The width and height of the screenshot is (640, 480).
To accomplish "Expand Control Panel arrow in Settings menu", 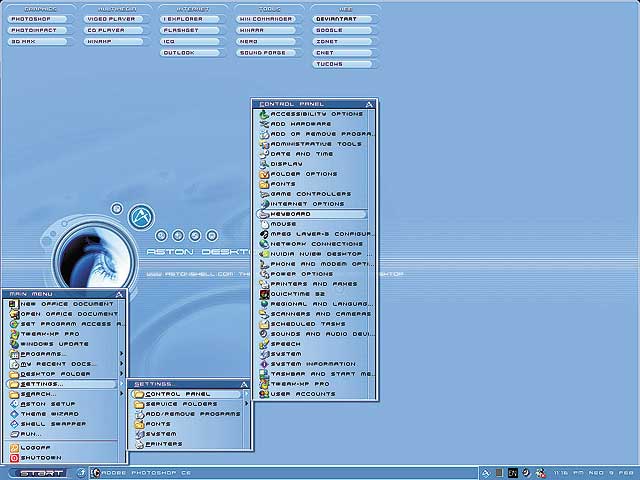I will coord(246,394).
